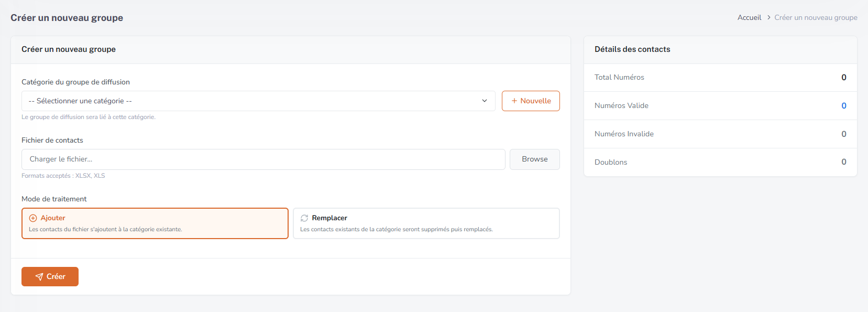Screen dimensions: 868x312
Task: Click the Fichier de contacts label
Action: point(52,140)
